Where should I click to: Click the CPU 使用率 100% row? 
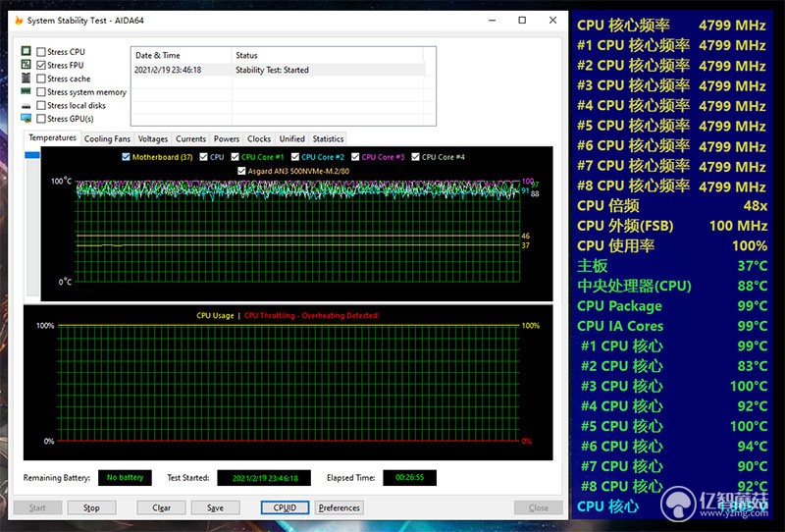click(672, 246)
